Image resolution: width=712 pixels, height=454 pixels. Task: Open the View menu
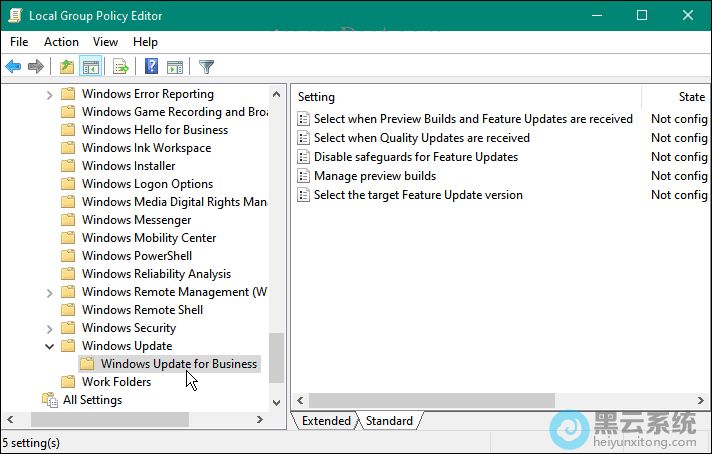tap(105, 42)
